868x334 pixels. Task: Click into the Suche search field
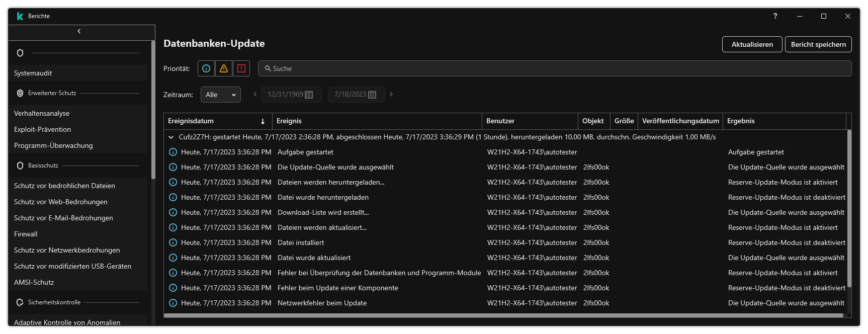coord(553,68)
